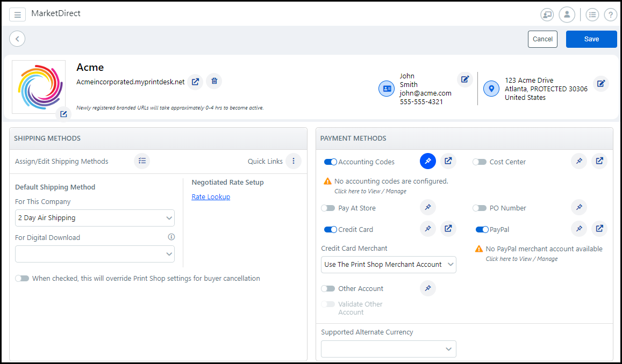The image size is (622, 364).
Task: Delete the Acme branded URL
Action: point(214,81)
